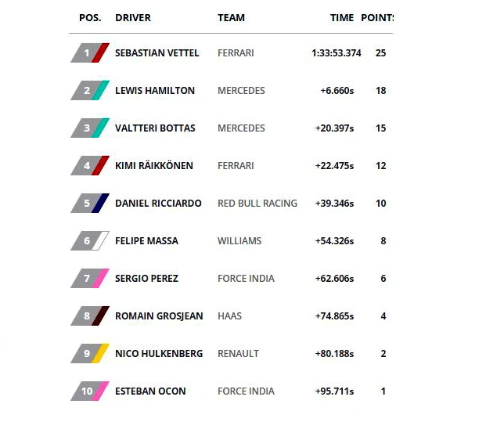
Task: Open Daniel Ricciardo driver link
Action: click(158, 204)
